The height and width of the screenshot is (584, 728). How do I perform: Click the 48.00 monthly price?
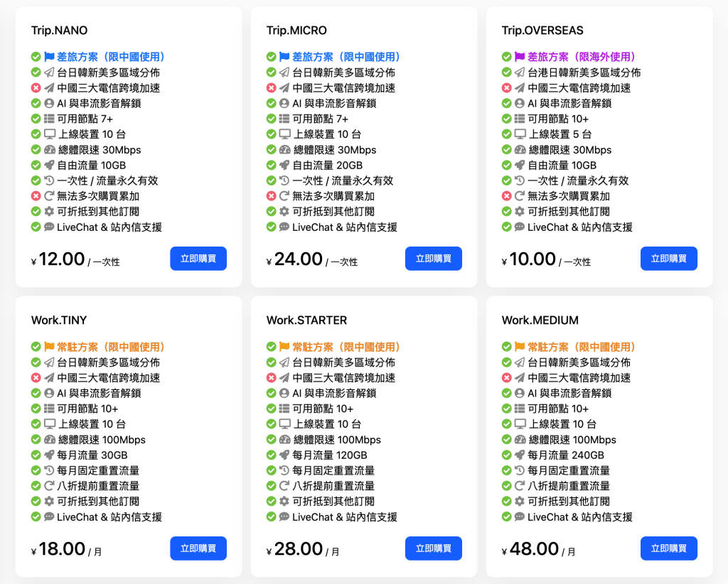tap(534, 548)
